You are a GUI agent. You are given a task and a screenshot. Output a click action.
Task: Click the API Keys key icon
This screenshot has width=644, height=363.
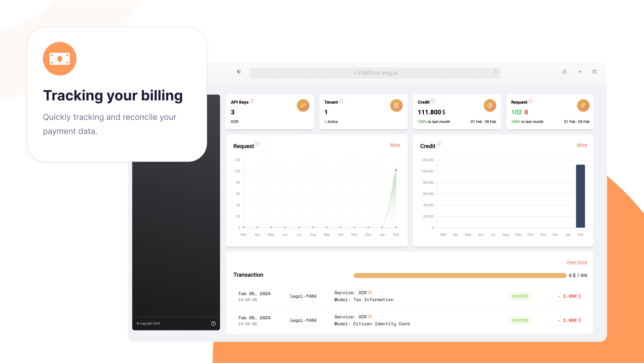pos(303,105)
